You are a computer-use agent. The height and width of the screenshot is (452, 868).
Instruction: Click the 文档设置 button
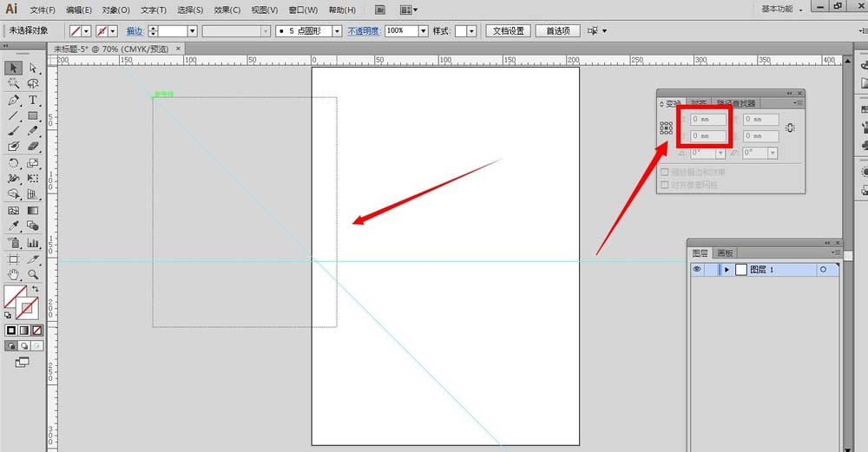[508, 30]
